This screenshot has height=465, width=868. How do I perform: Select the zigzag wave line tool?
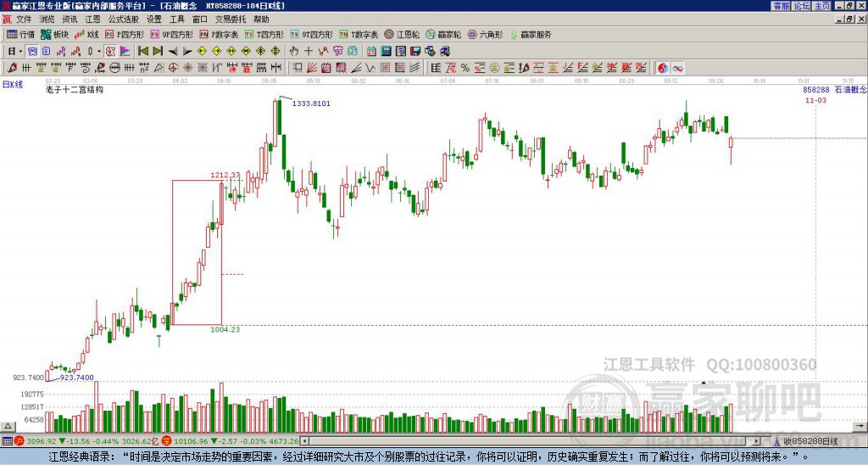pyautogui.click(x=369, y=68)
